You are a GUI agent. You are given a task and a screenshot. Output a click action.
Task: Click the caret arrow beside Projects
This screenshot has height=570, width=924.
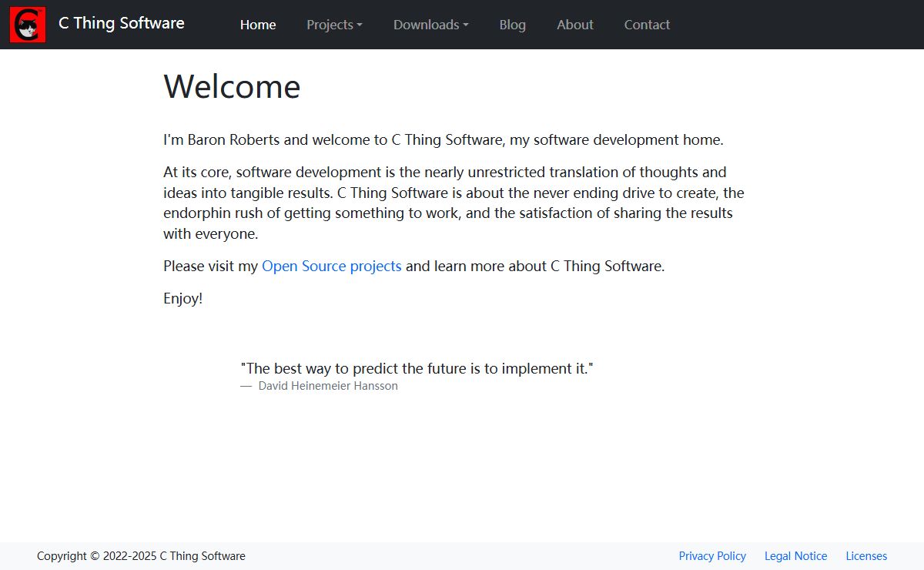(359, 25)
